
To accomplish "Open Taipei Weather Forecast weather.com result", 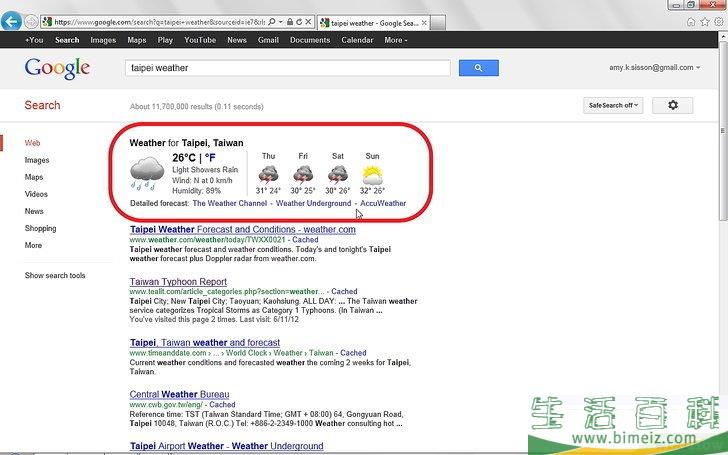I will [x=243, y=229].
